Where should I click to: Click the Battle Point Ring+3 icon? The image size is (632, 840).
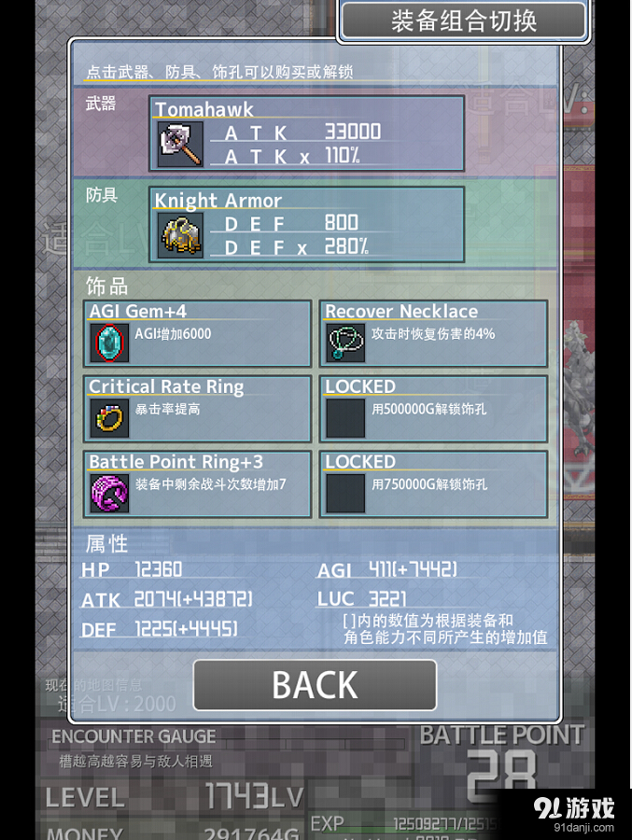pos(109,494)
